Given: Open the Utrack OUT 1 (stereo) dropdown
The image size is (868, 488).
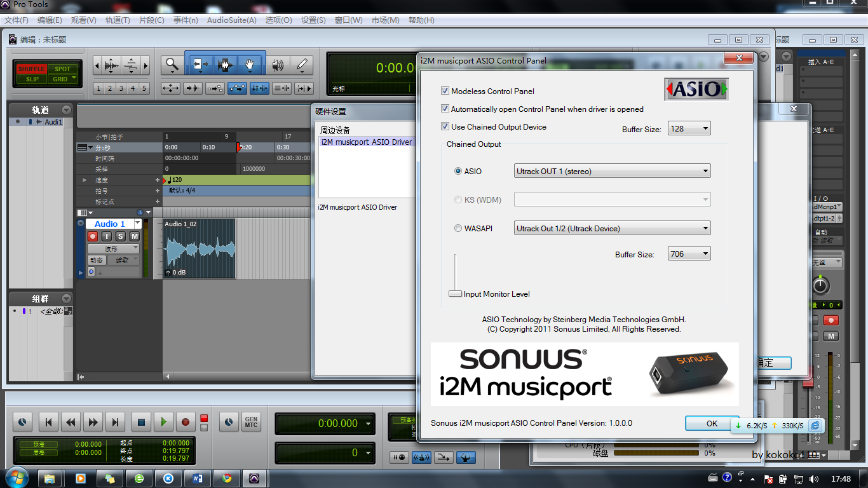Looking at the screenshot, I should (x=612, y=171).
